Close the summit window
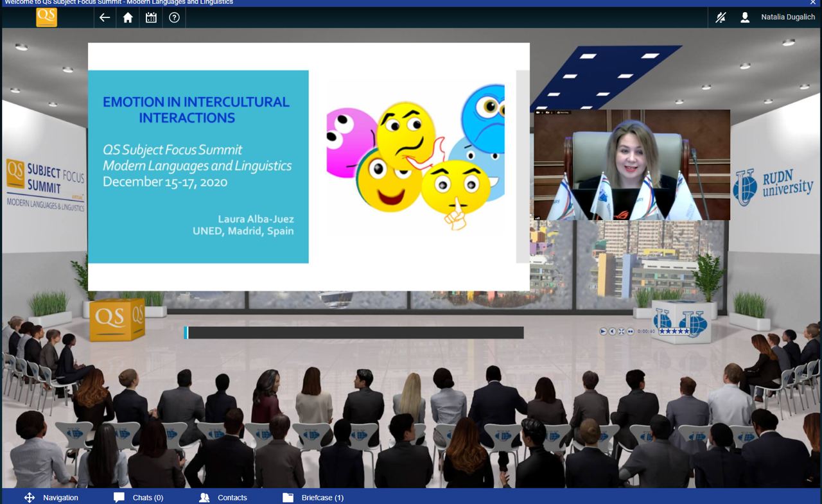 [x=813, y=3]
